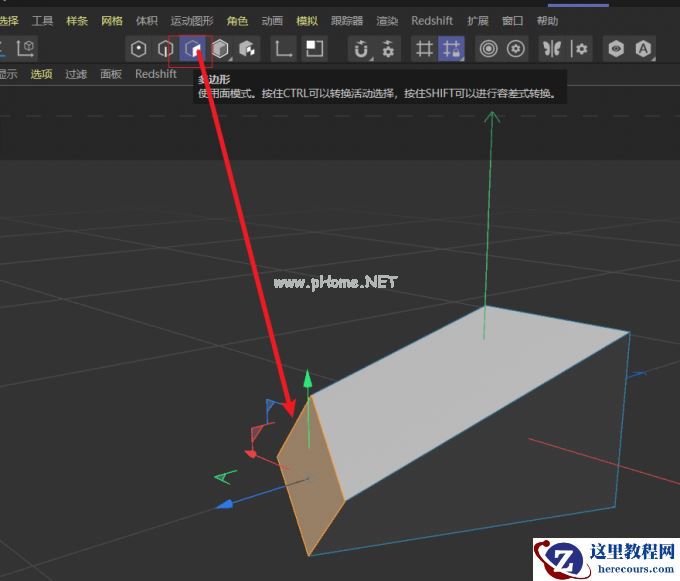The height and width of the screenshot is (581, 680).
Task: Expand the viewport 过滤 menu
Action: [x=76, y=74]
